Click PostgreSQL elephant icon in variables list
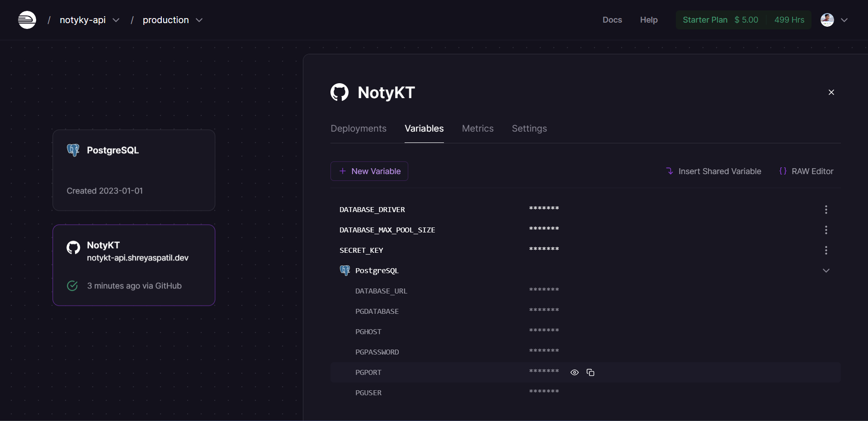 [345, 270]
